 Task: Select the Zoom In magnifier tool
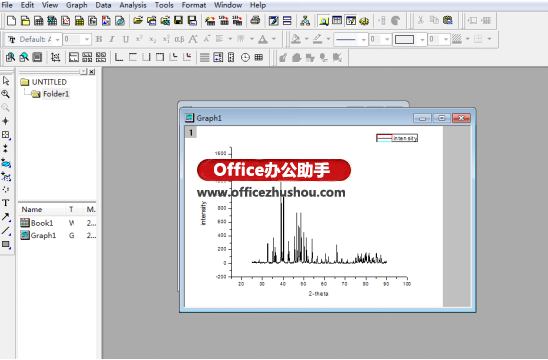(6, 94)
